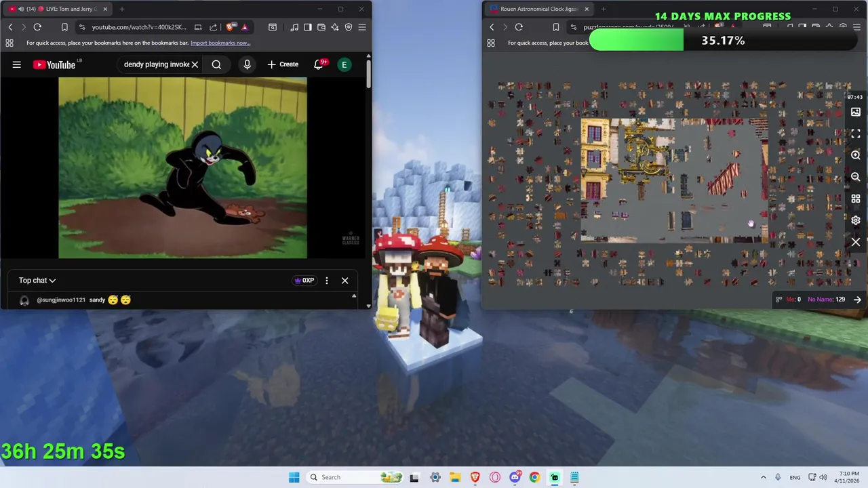
Task: Toggle the Brave sidebar panel in YouTube window
Action: [308, 27]
